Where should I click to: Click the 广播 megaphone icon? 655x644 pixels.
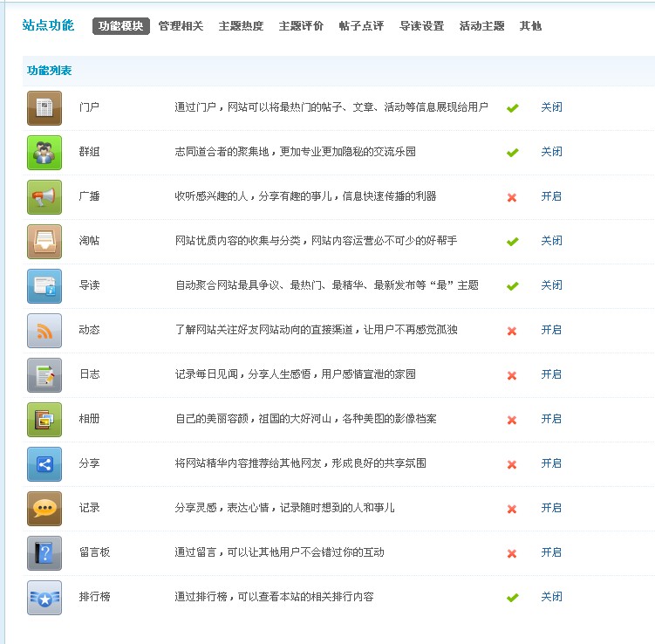(44, 197)
